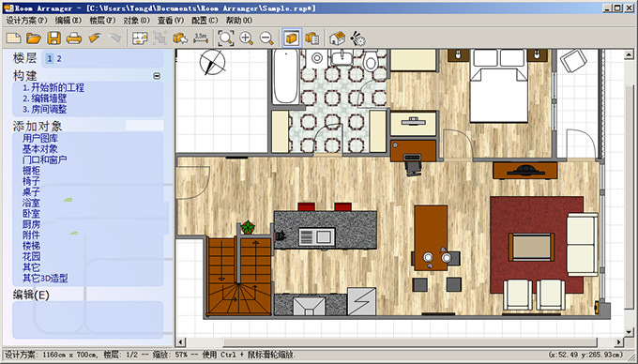Switch to floor 2
This screenshot has width=638, height=364.
pos(59,58)
